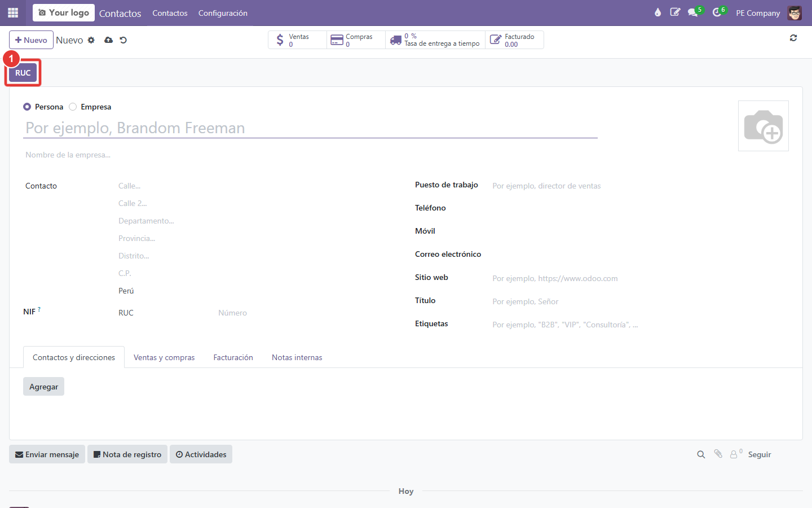Switch to the Ventas y compras tab

(164, 357)
